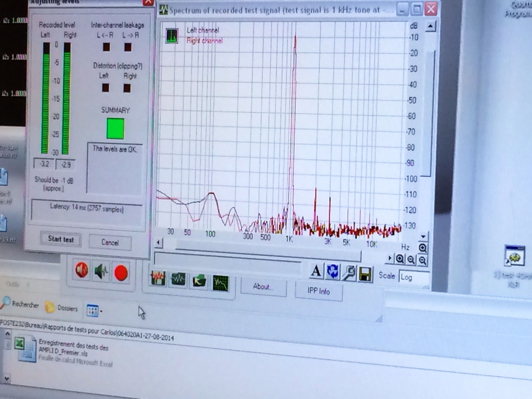Click the blue refresh arrows icon
Image resolution: width=532 pixels, height=399 pixels.
coord(332,272)
